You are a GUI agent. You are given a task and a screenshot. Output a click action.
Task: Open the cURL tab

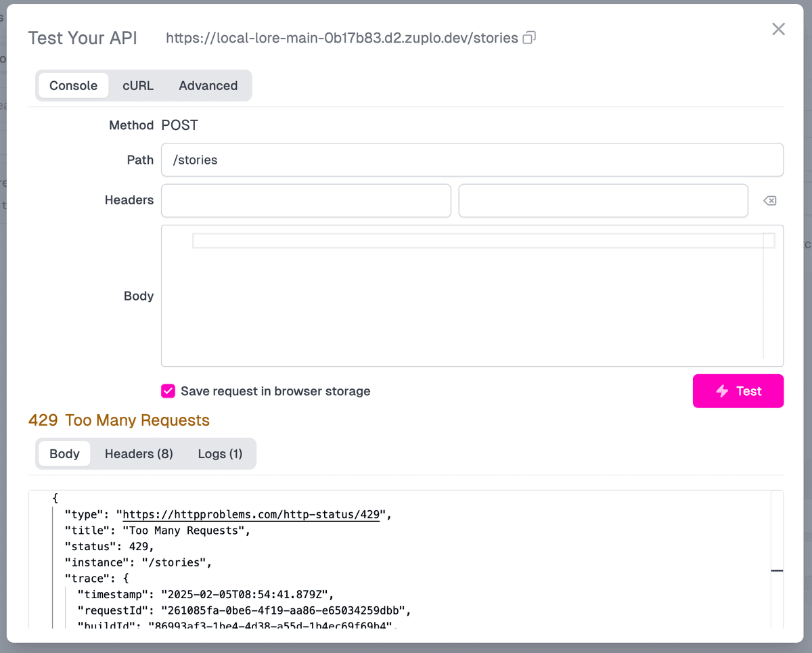[x=138, y=86]
